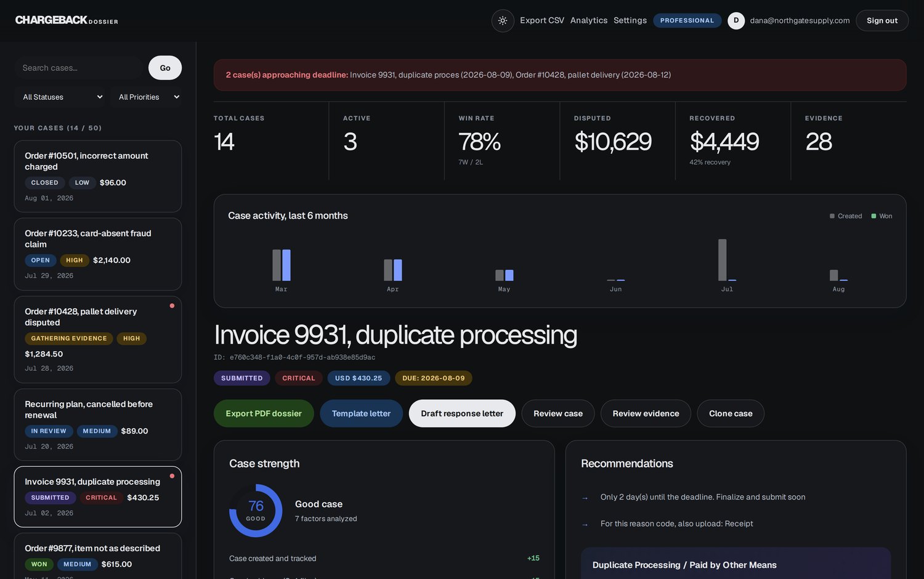This screenshot has height=579, width=924.
Task: Click the SUBMITTED status badge under case title
Action: pos(242,378)
